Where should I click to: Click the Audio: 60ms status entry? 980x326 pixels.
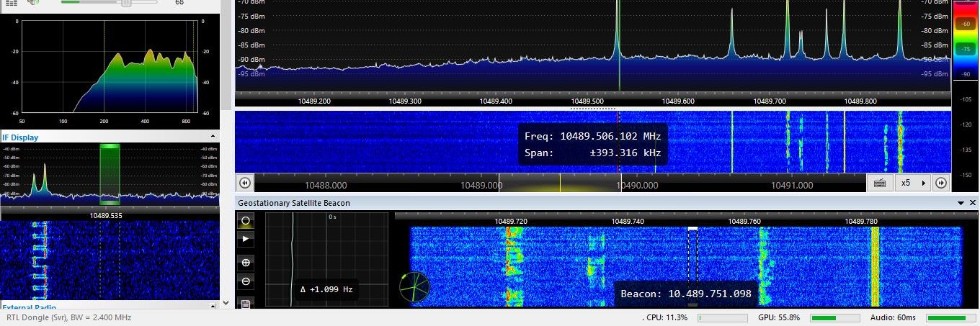(893, 317)
